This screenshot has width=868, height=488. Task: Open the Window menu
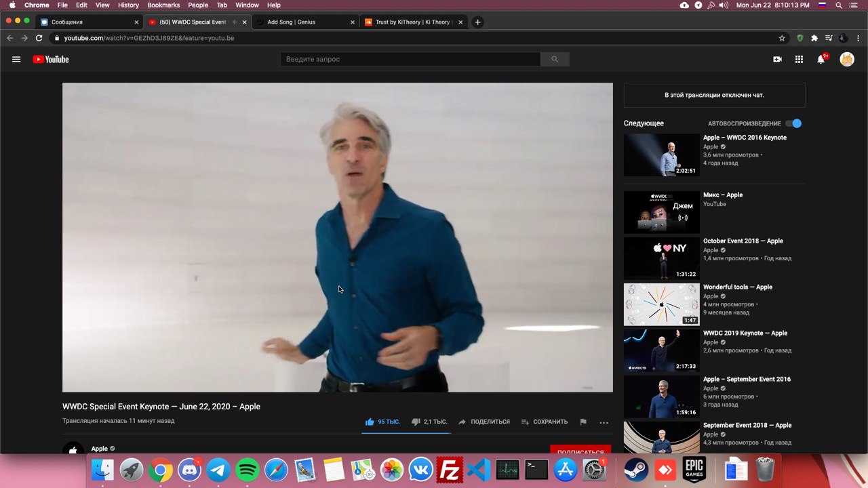click(247, 5)
